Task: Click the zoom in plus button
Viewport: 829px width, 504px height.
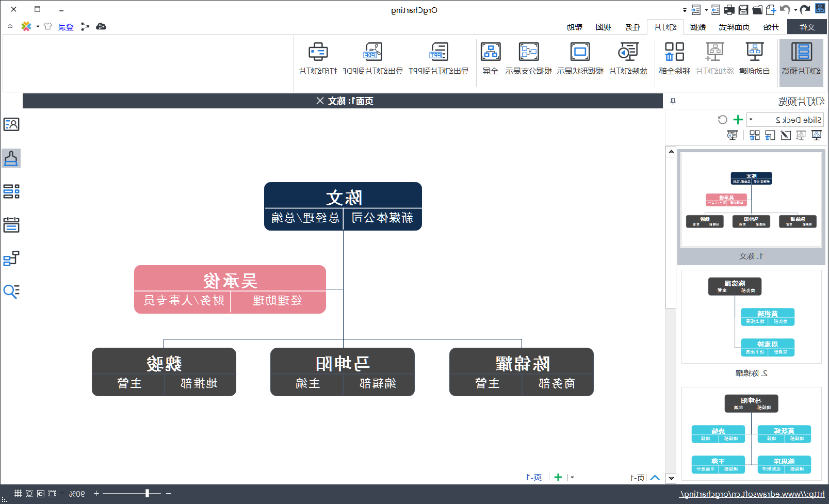Action: tap(96, 493)
